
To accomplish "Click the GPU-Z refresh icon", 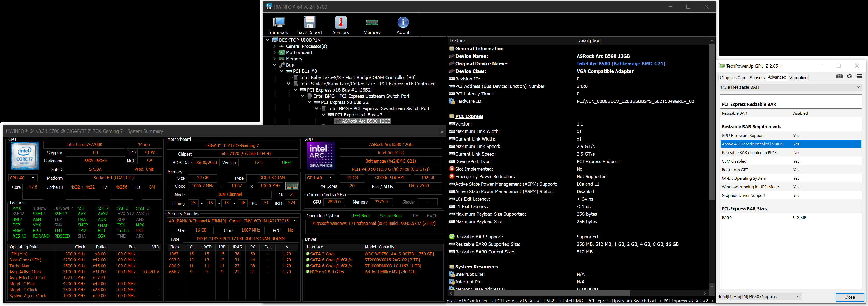I will (x=850, y=76).
